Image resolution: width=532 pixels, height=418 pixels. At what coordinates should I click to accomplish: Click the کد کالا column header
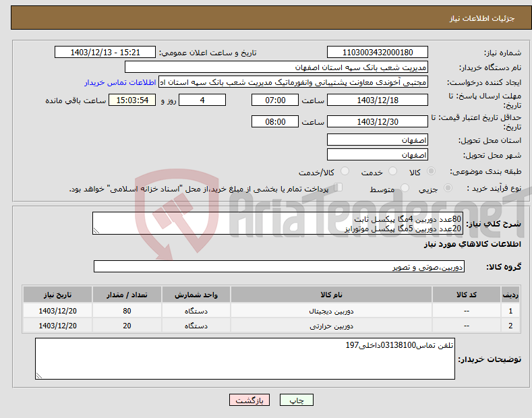click(x=467, y=295)
